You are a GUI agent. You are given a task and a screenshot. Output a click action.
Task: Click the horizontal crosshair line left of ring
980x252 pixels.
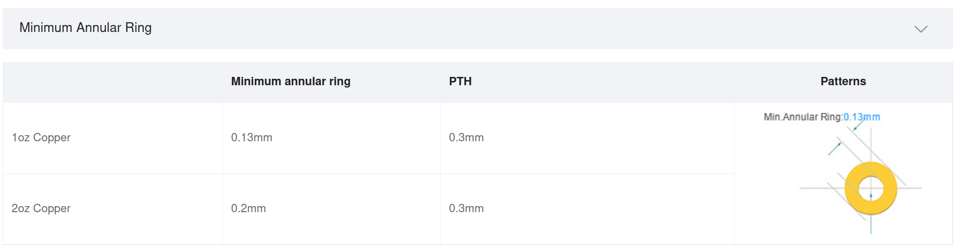pyautogui.click(x=822, y=188)
